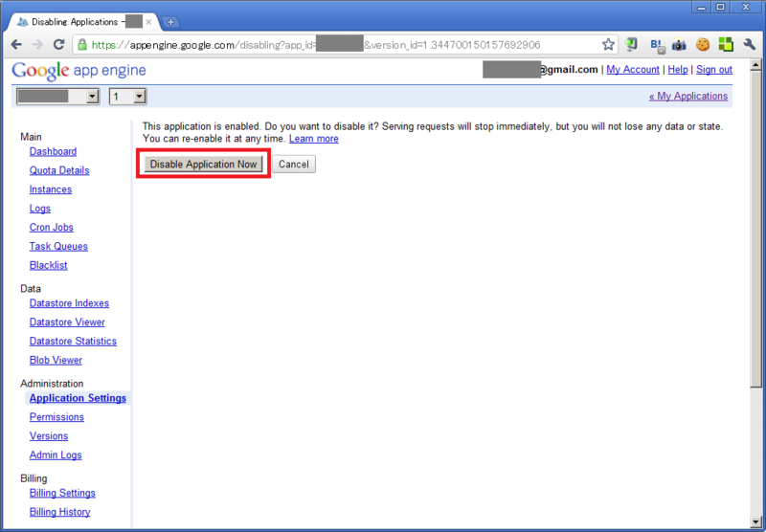Image resolution: width=766 pixels, height=532 pixels.
Task: Open Task Queues in the sidebar
Action: pos(58,247)
